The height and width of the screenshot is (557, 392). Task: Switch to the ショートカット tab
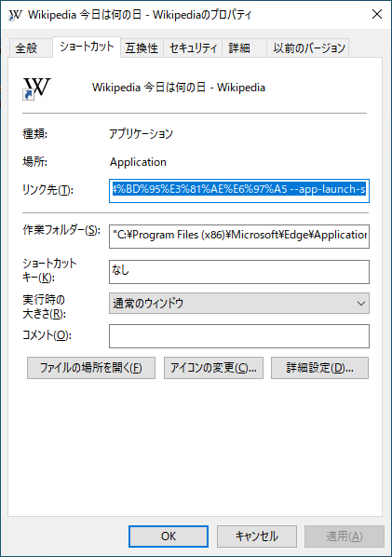tap(87, 47)
